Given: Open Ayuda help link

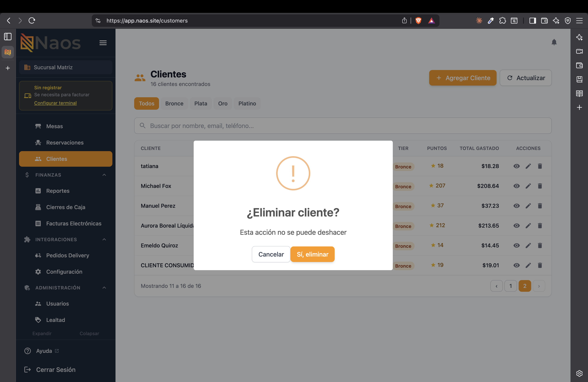Looking at the screenshot, I should (x=44, y=351).
